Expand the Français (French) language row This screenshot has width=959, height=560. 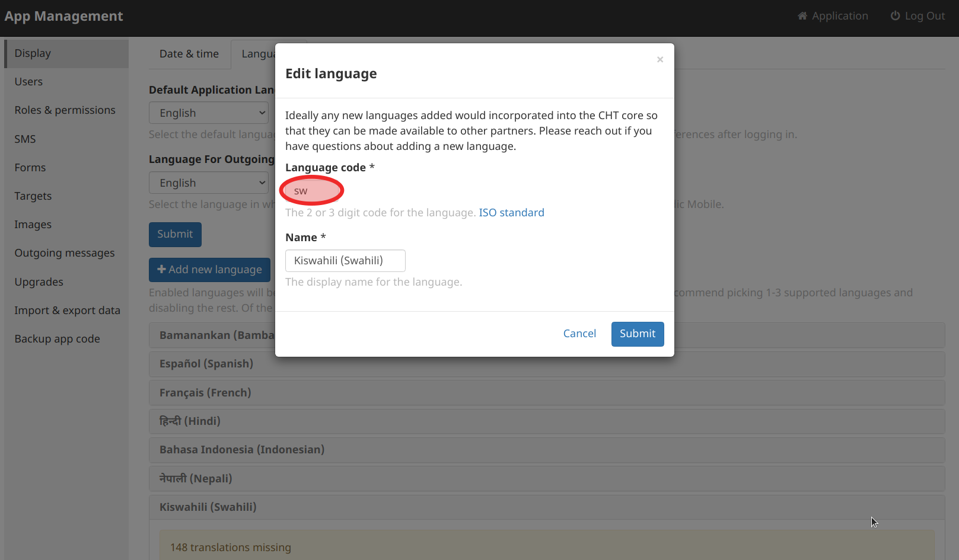coord(546,393)
